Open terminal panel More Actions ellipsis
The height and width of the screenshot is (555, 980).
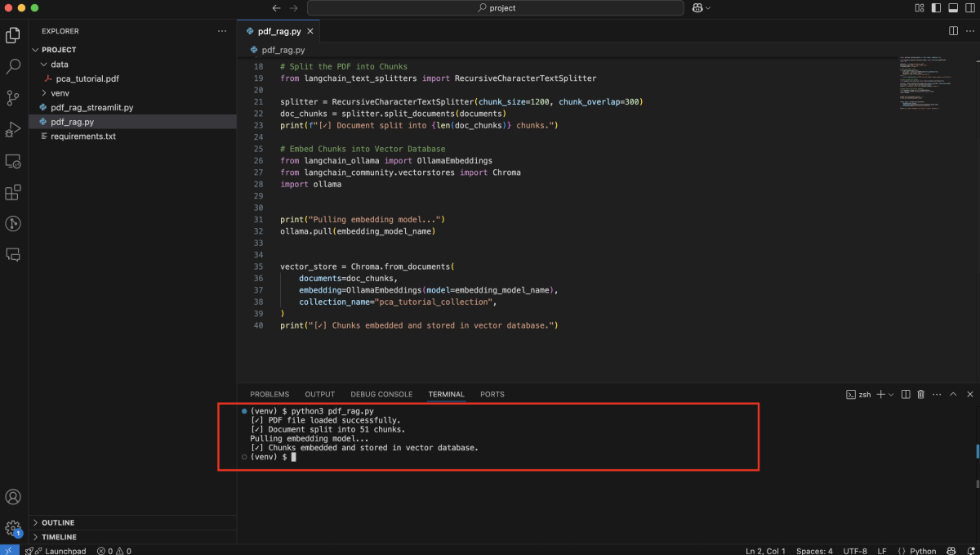936,395
